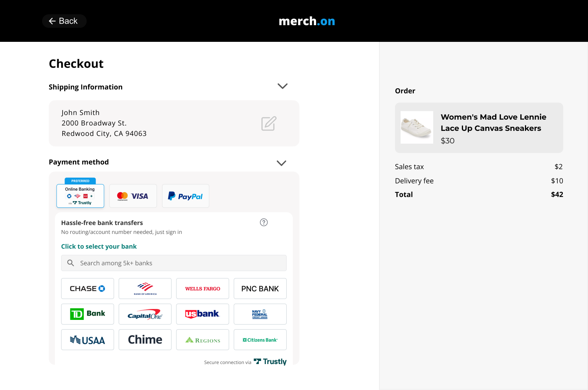
Task: Choose PNC Bank
Action: 260,289
